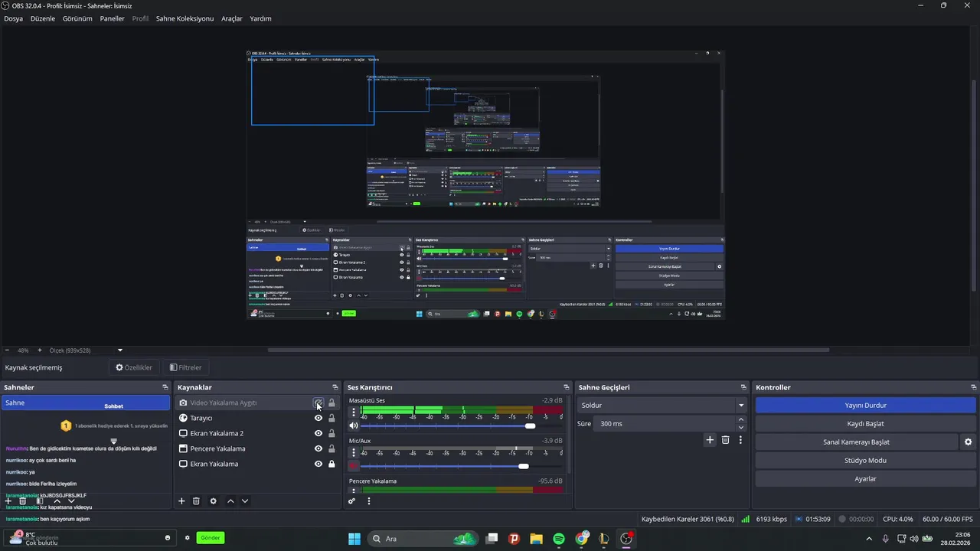Open the Sahne Koleksiyonu menu

[185, 18]
